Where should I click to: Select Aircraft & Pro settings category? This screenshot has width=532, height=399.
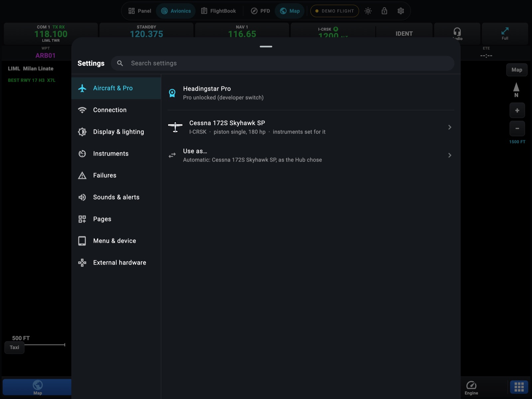click(x=116, y=88)
